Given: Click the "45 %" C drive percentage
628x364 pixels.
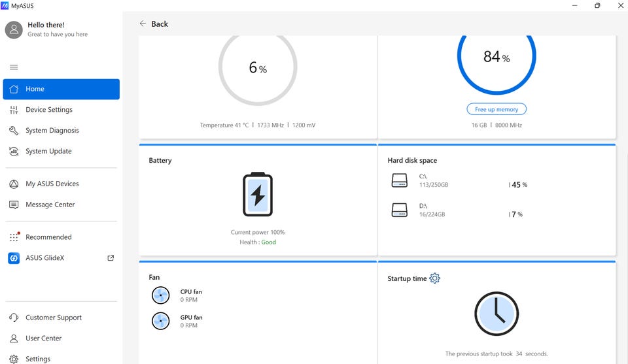Looking at the screenshot, I should pyautogui.click(x=519, y=185).
